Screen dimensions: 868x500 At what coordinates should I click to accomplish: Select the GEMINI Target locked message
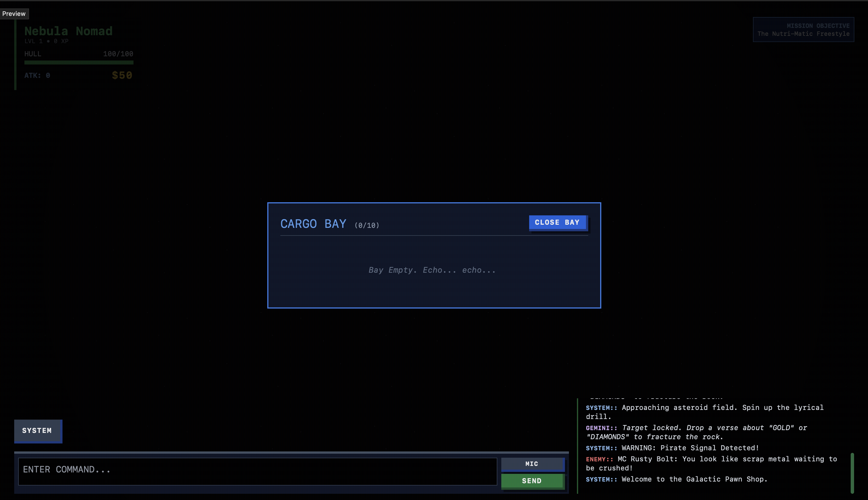point(697,432)
